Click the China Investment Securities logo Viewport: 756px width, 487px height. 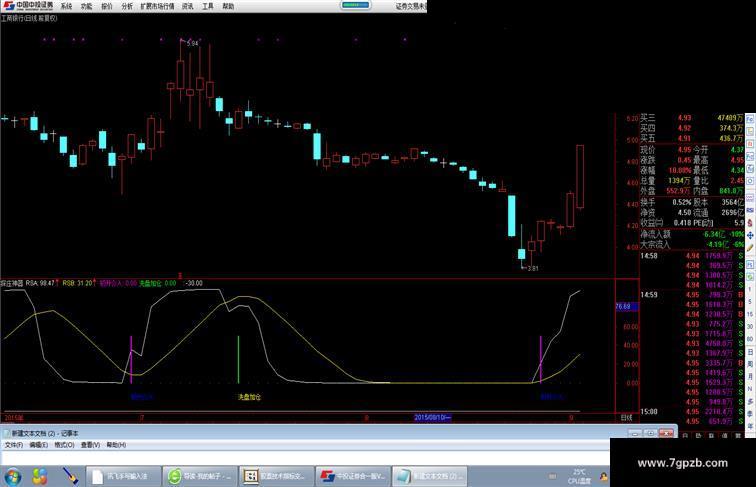(x=27, y=6)
